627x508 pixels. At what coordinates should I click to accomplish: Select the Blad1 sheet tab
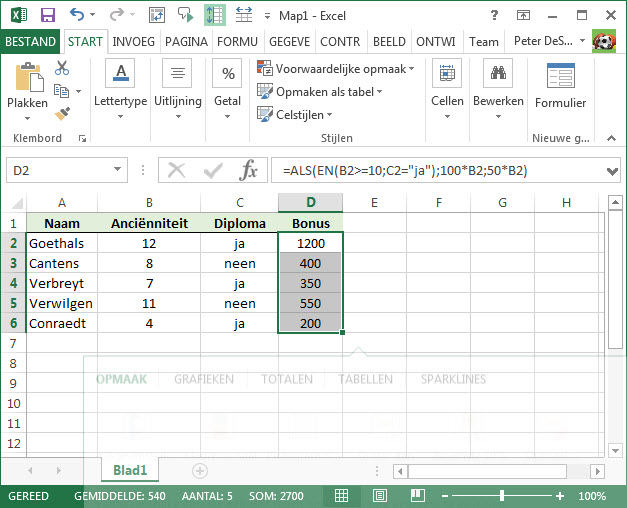(130, 470)
